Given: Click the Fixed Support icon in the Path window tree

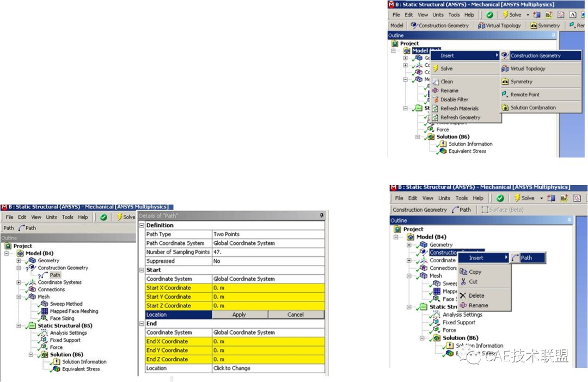Looking at the screenshot, I should 44,340.
